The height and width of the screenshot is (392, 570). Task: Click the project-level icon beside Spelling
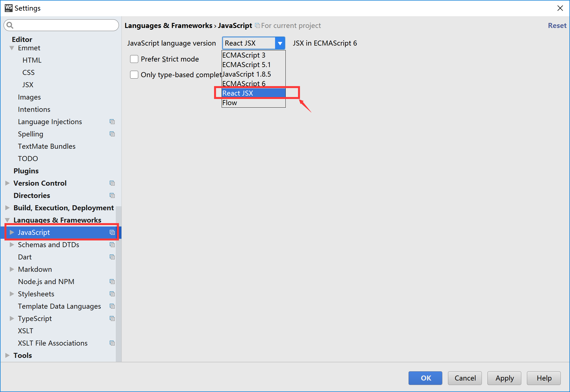(112, 134)
